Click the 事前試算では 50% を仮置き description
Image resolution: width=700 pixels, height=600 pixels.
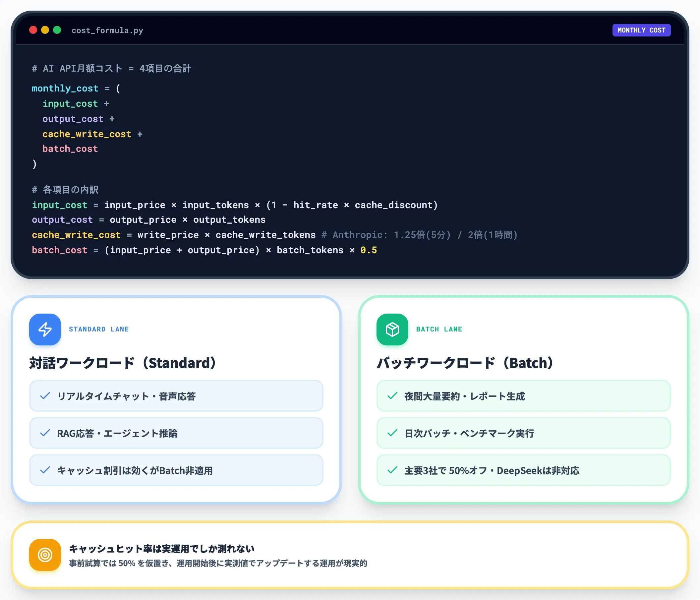[218, 563]
